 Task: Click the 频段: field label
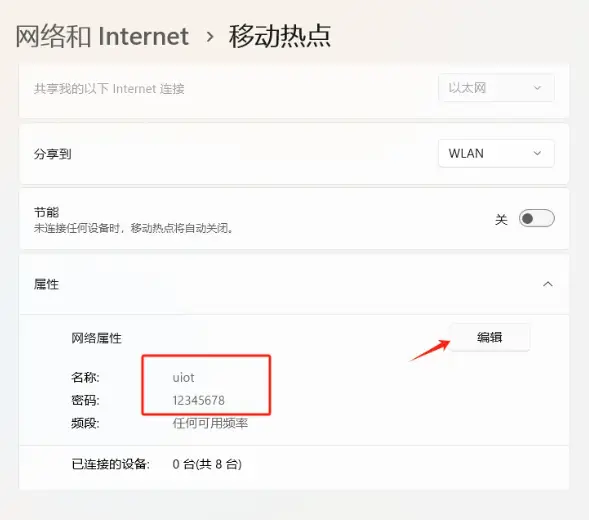85,423
